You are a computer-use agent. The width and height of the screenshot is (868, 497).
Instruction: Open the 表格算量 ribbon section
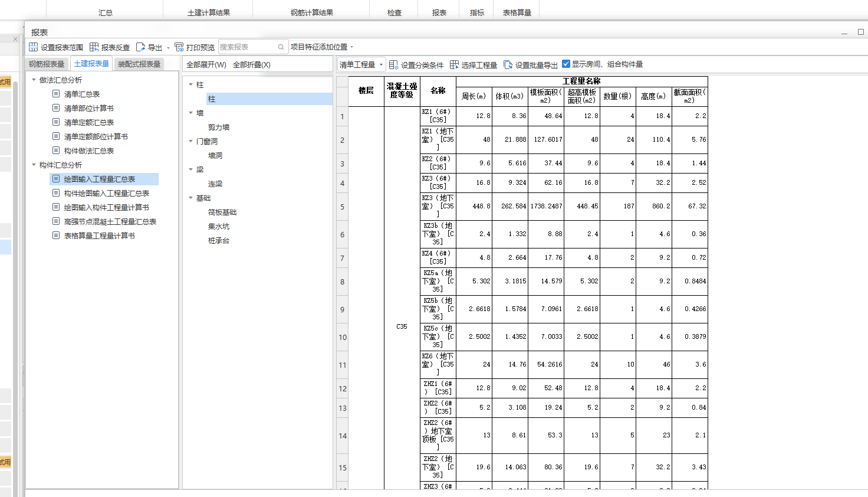click(517, 12)
